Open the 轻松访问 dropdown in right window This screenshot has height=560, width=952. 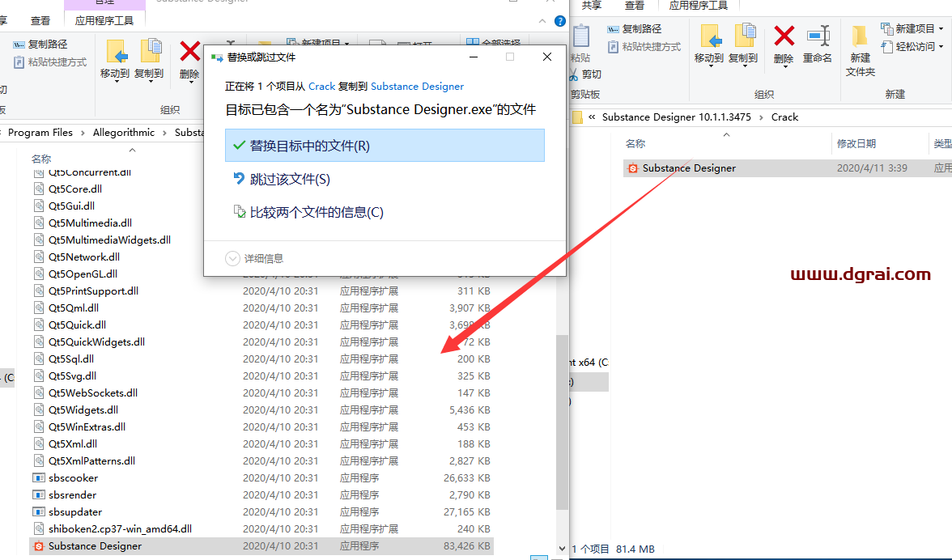point(941,46)
